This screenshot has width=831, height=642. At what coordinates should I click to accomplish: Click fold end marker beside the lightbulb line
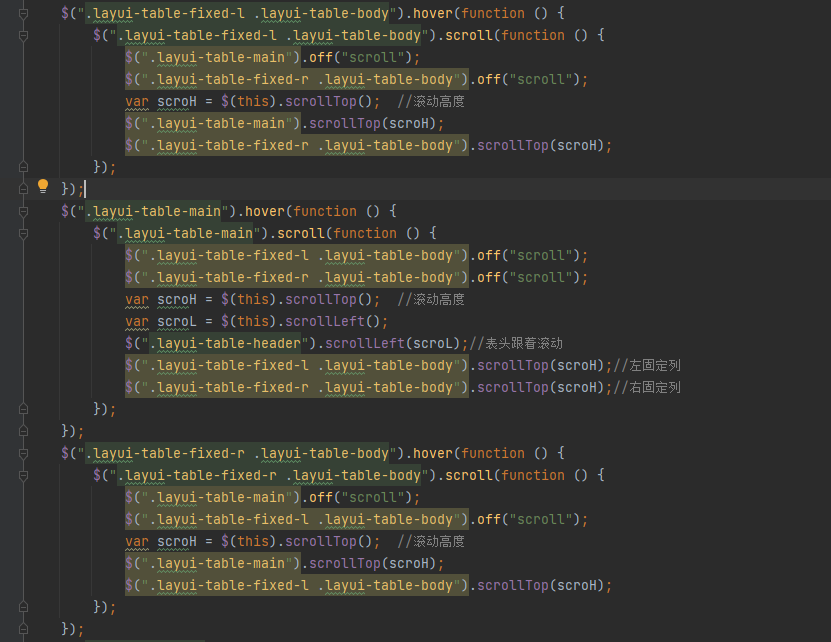pyautogui.click(x=23, y=189)
